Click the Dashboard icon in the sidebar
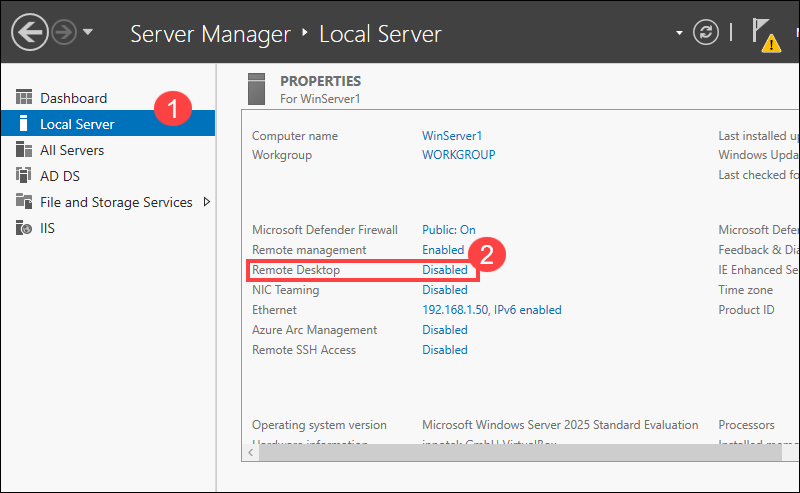This screenshot has height=493, width=800. point(24,98)
